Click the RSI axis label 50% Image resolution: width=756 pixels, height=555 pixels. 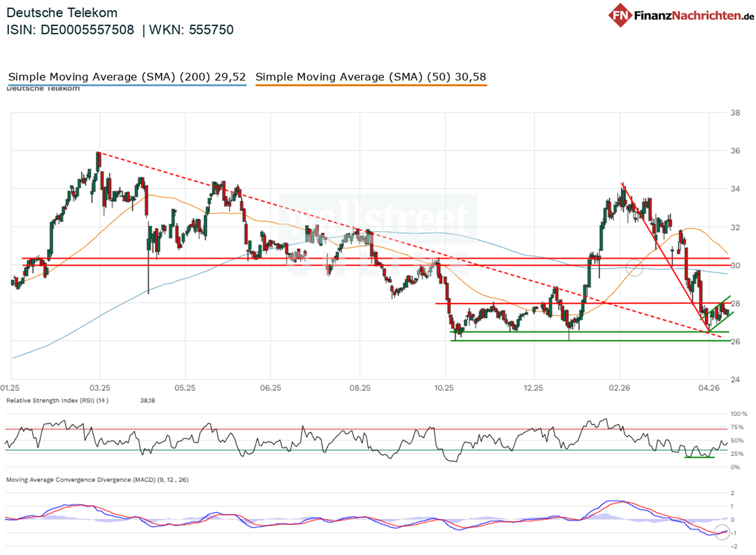[x=737, y=440]
